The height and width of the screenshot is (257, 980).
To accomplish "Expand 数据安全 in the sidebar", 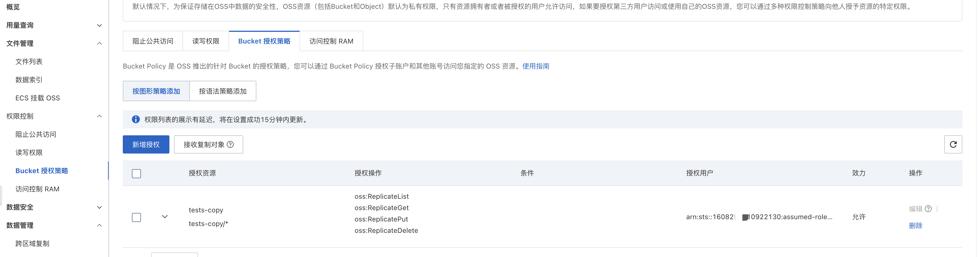I will tap(100, 208).
